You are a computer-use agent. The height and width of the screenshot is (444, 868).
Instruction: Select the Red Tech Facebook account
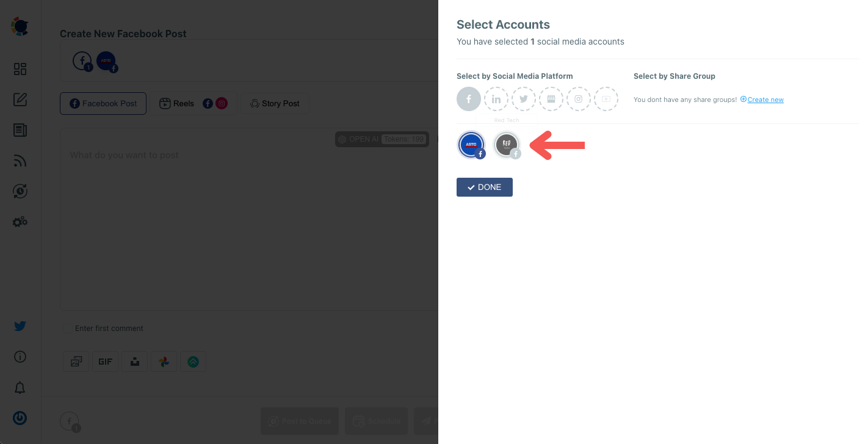click(507, 145)
